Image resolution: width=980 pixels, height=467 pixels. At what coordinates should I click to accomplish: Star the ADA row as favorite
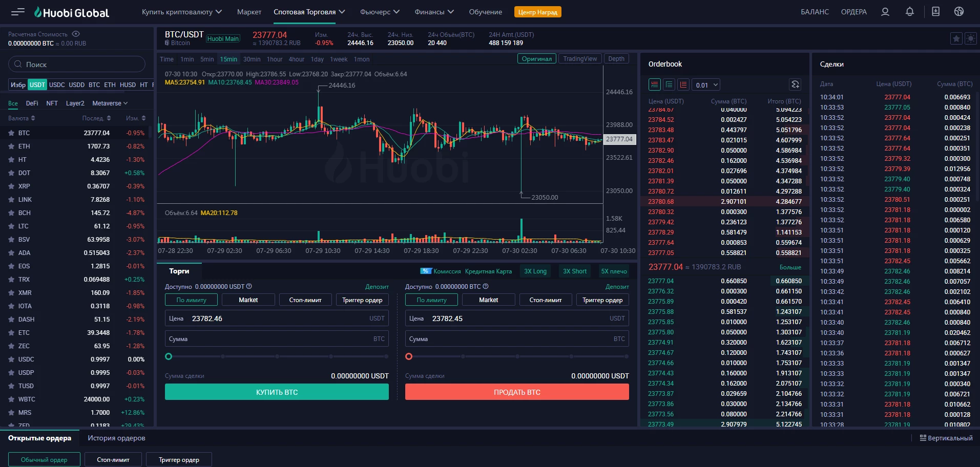pos(11,253)
